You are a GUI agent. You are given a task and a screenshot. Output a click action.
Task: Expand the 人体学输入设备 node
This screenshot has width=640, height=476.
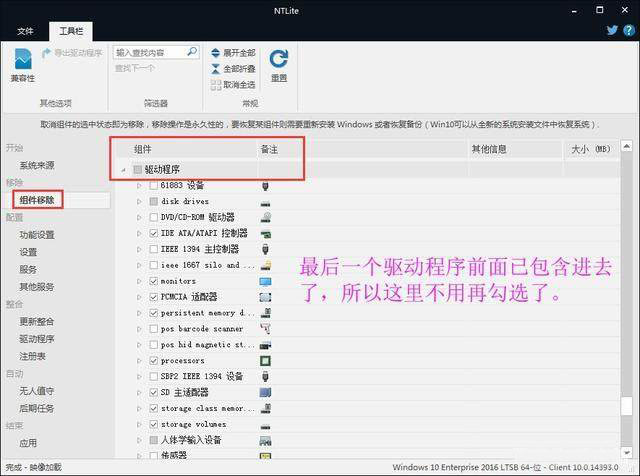139,440
